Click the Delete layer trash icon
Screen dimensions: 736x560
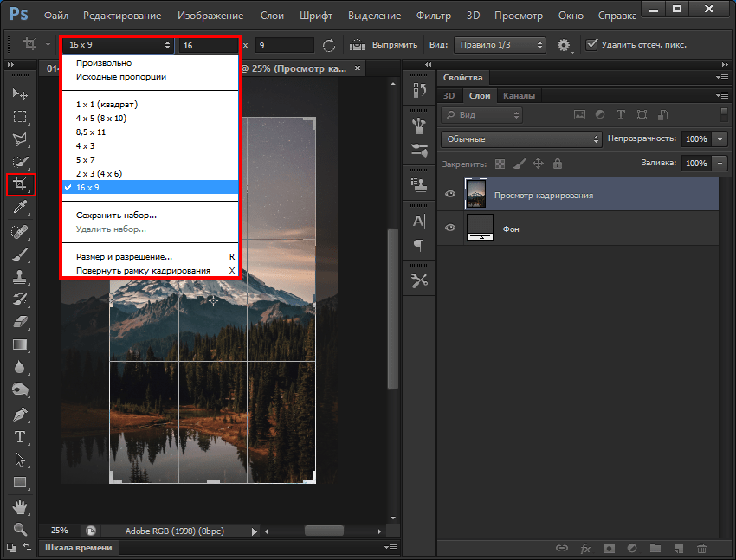(x=701, y=548)
